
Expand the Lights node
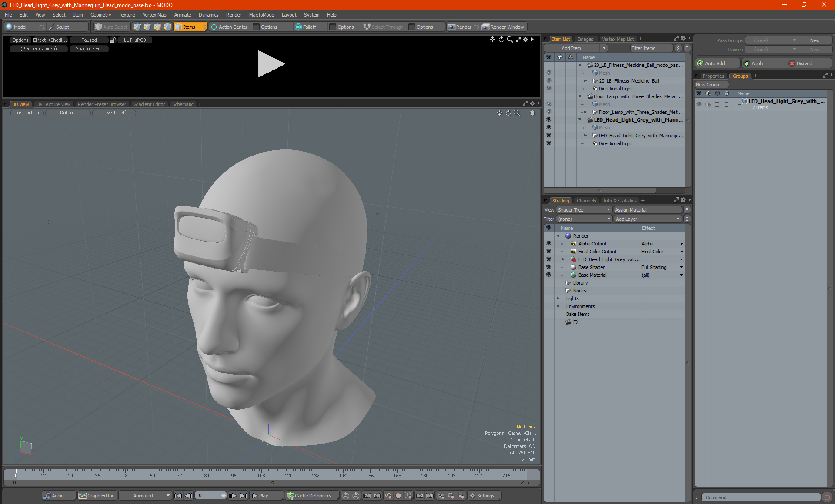558,298
